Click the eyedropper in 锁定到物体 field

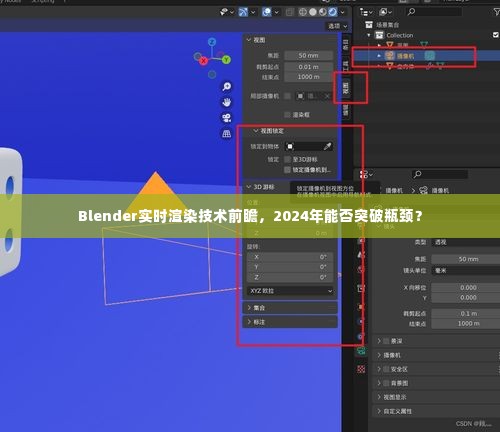point(328,146)
